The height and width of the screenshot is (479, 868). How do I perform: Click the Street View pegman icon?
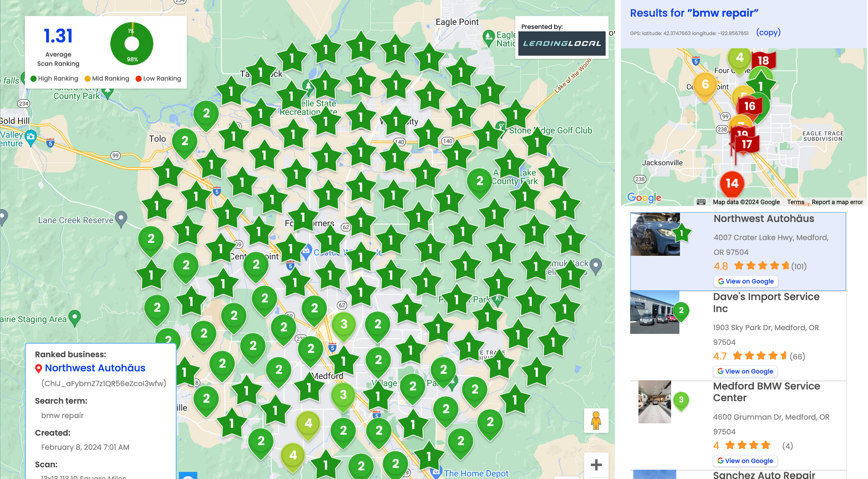point(596,421)
